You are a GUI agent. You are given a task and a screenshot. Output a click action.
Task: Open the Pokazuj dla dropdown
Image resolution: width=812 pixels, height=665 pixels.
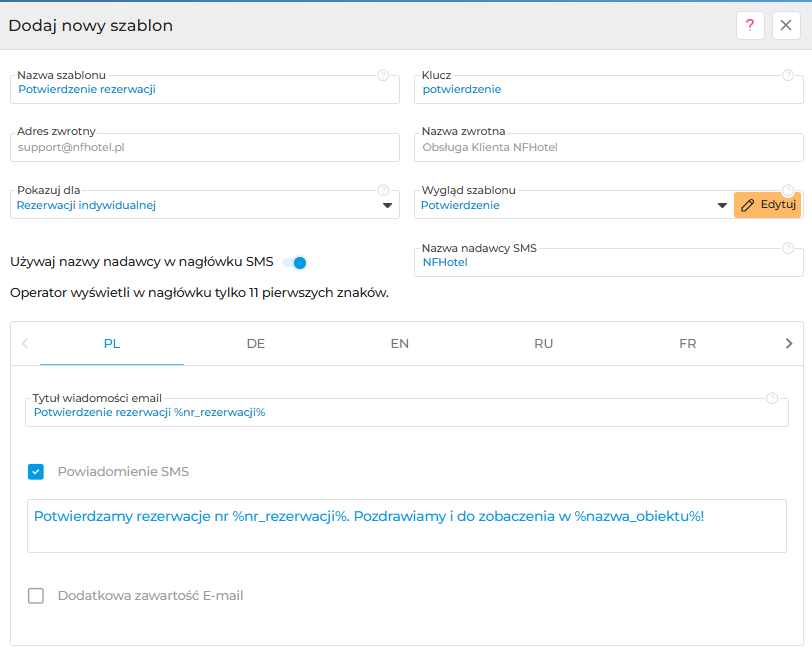[205, 205]
